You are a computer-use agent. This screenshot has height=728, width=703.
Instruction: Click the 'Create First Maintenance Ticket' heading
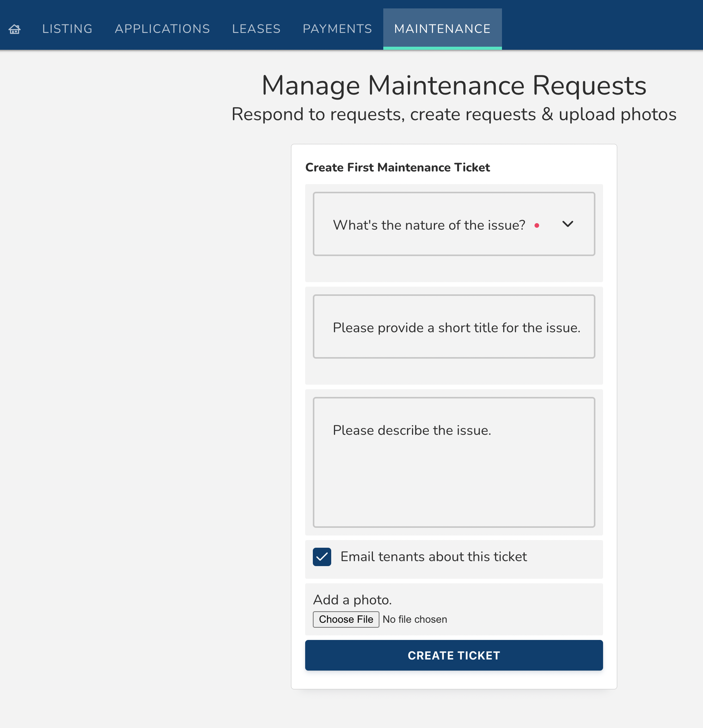pos(397,168)
